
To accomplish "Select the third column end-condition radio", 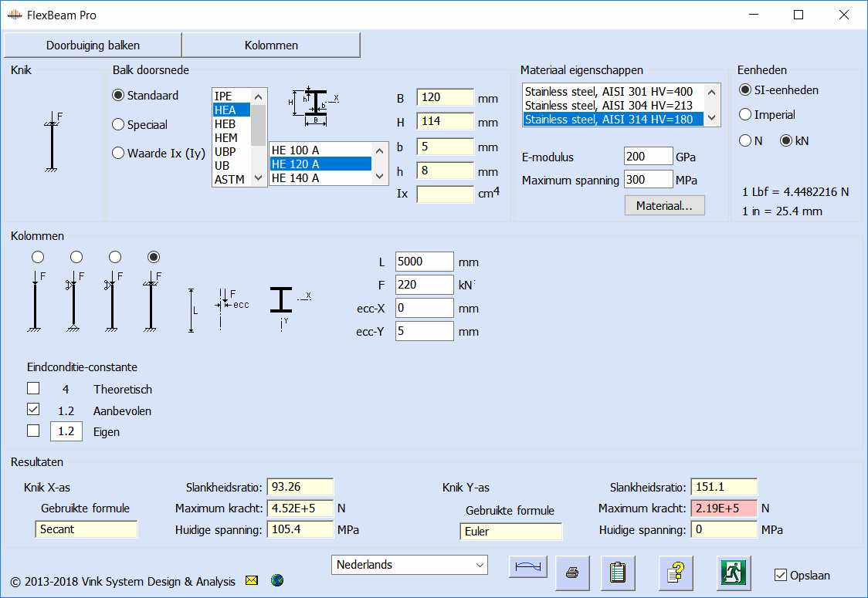I will [115, 257].
